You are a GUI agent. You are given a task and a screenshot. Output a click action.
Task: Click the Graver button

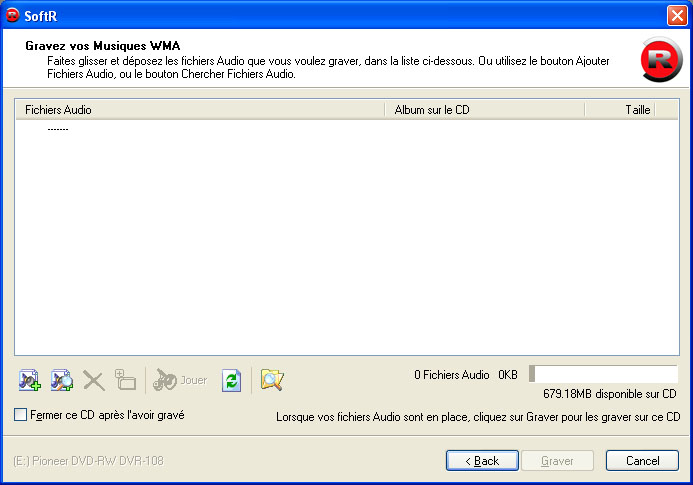point(557,461)
